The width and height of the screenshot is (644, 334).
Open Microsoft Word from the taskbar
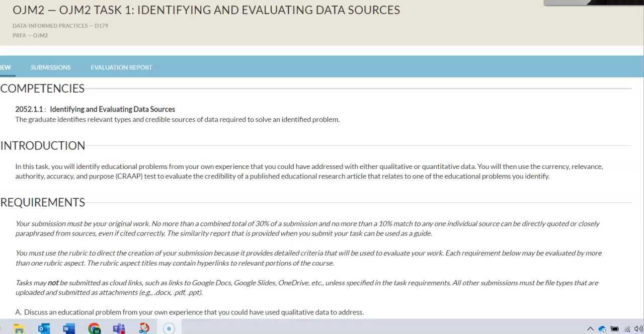pos(68,328)
